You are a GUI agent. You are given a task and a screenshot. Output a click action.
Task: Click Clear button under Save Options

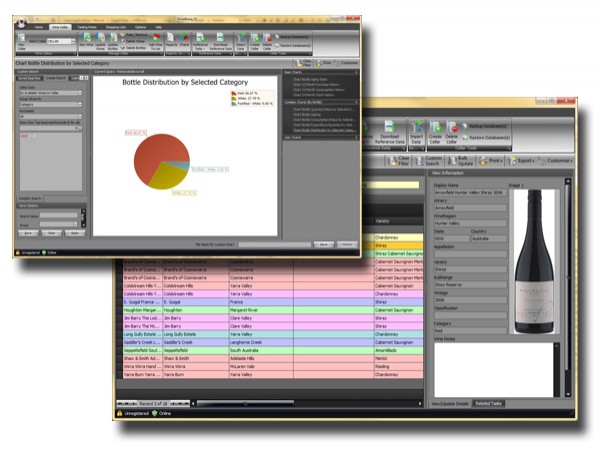51,233
